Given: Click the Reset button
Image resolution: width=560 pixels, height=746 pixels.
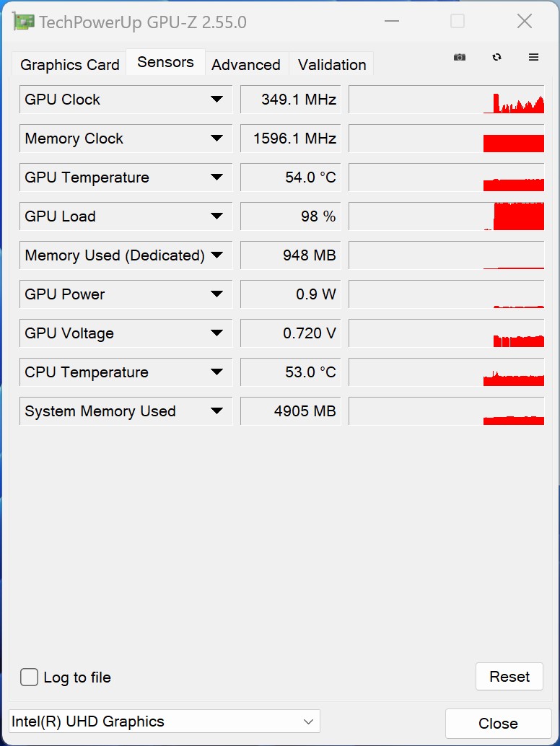Looking at the screenshot, I should tap(509, 677).
